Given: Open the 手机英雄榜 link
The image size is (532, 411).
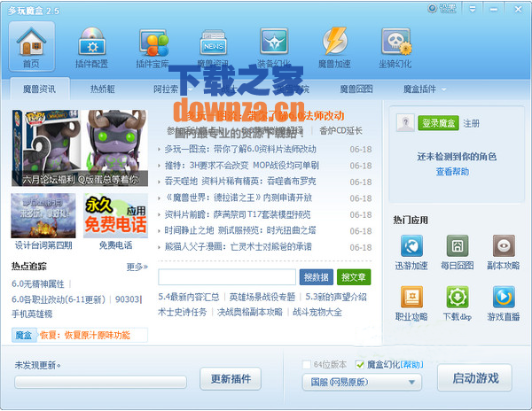Looking at the screenshot, I should [32, 314].
